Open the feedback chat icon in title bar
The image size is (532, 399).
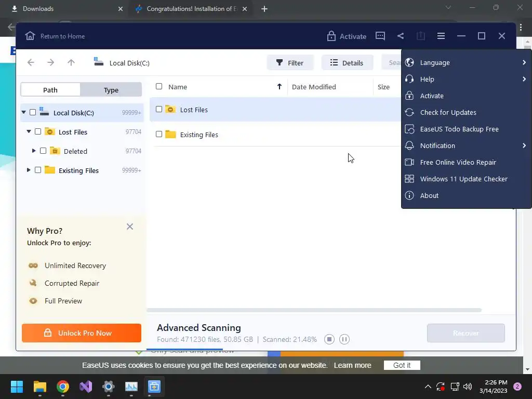(380, 36)
